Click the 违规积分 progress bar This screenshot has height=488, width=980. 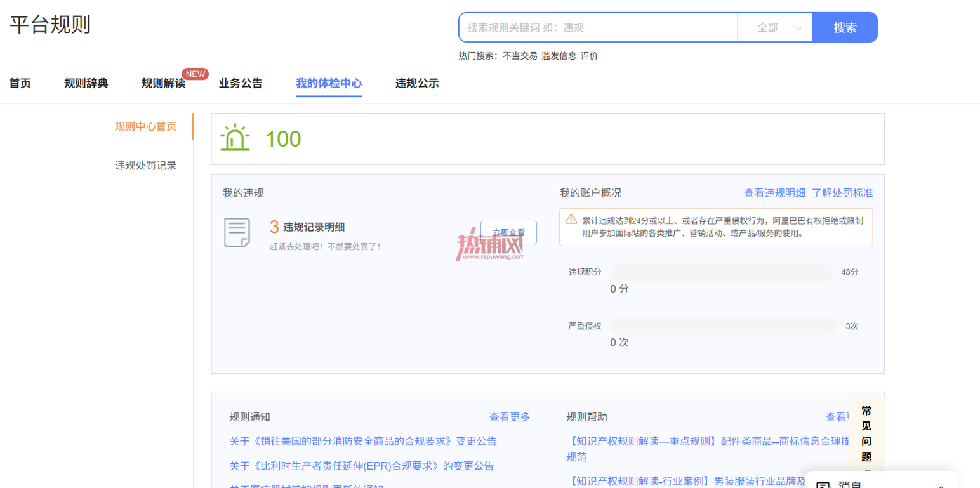[721, 272]
